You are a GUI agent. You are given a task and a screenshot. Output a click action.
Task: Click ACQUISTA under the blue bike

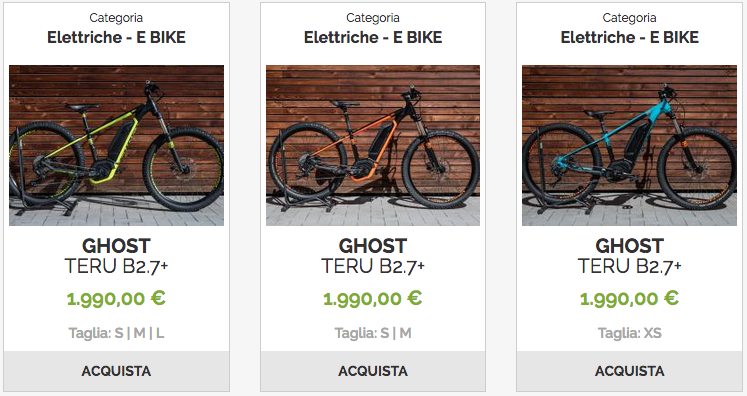tap(629, 371)
